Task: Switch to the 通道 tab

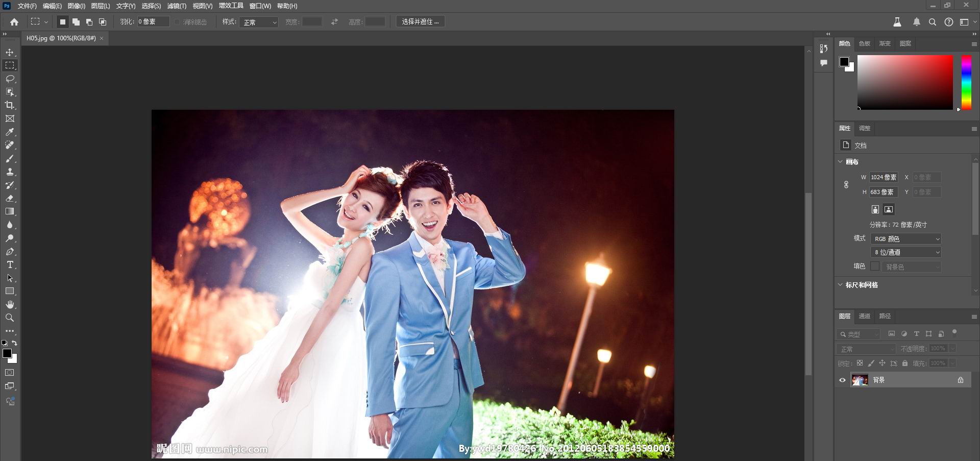Action: click(x=865, y=316)
